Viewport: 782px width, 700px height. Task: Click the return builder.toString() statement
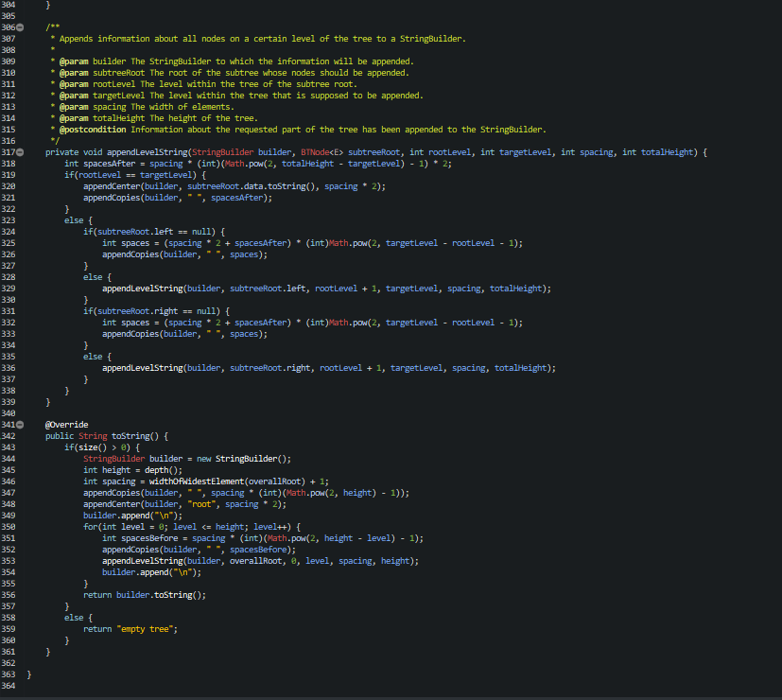(142, 594)
